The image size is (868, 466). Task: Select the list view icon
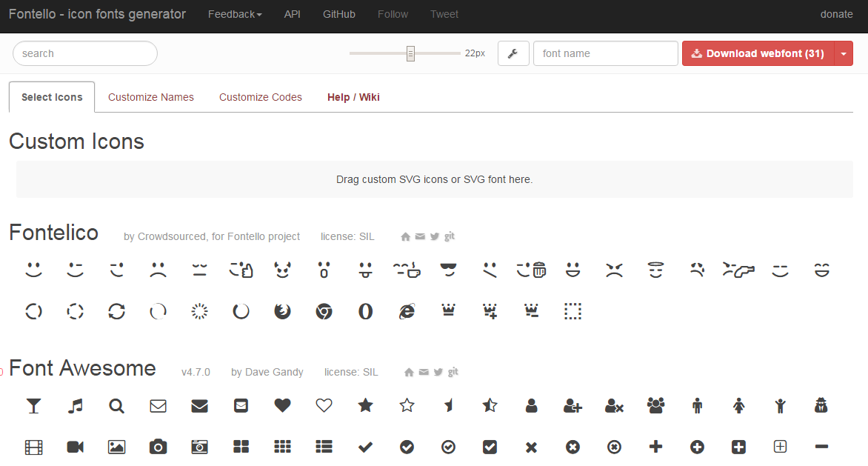[324, 447]
